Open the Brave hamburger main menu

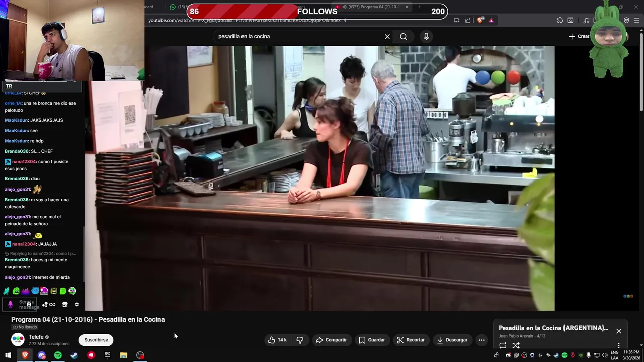pyautogui.click(x=637, y=20)
